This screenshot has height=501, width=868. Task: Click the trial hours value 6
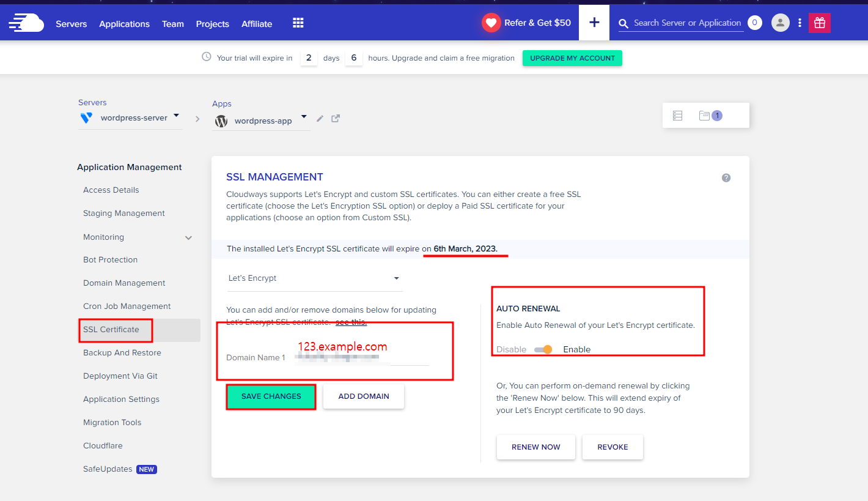(353, 58)
